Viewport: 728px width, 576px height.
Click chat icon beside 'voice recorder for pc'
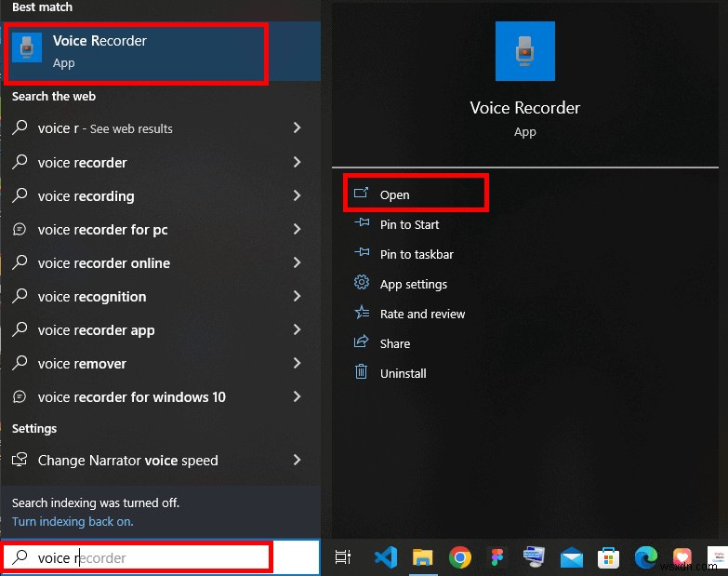tap(20, 229)
